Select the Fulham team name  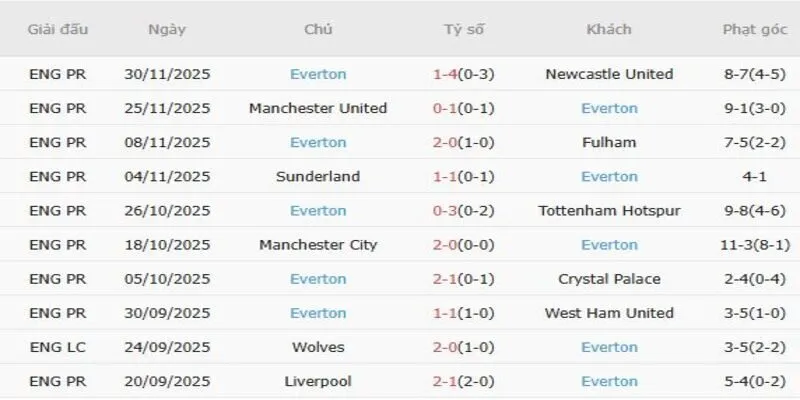[x=609, y=142]
